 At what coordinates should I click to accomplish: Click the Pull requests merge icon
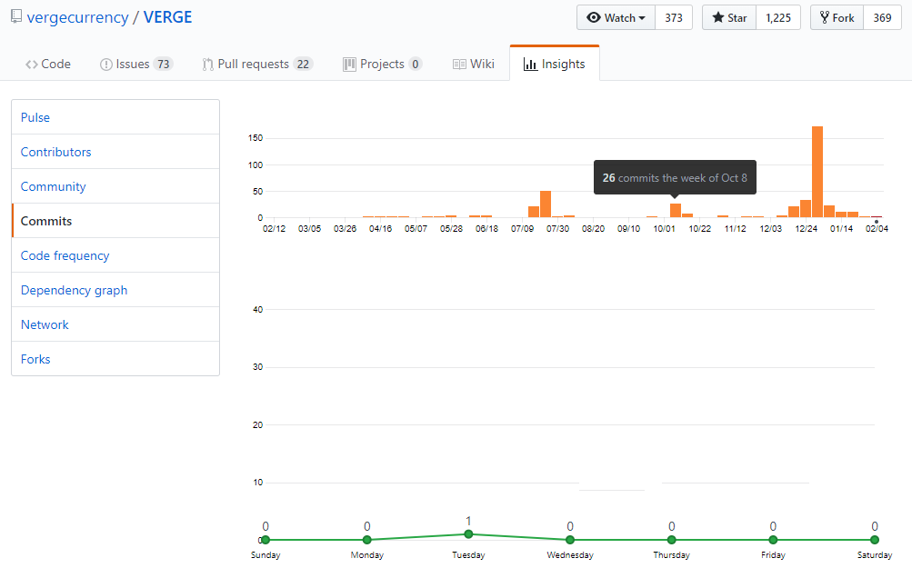pyautogui.click(x=207, y=65)
